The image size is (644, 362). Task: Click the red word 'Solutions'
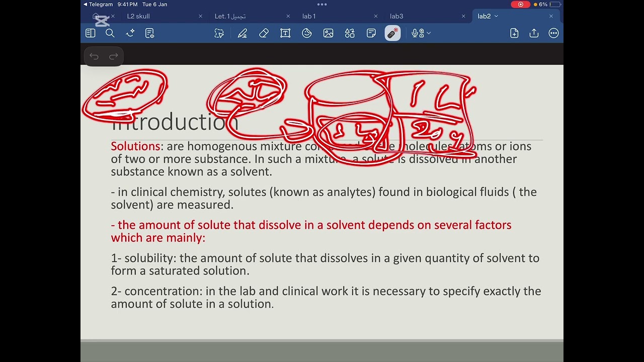click(x=135, y=146)
